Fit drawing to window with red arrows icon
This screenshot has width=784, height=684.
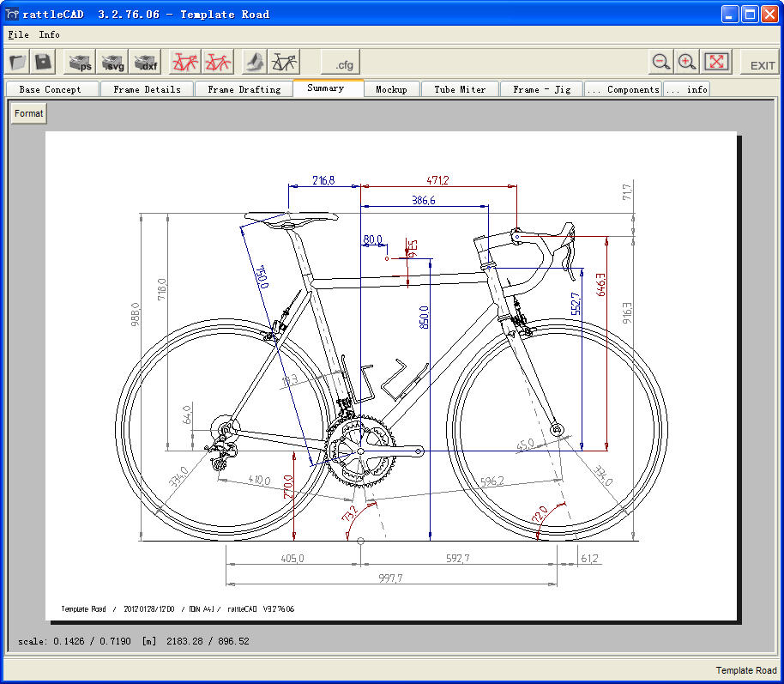click(x=717, y=62)
